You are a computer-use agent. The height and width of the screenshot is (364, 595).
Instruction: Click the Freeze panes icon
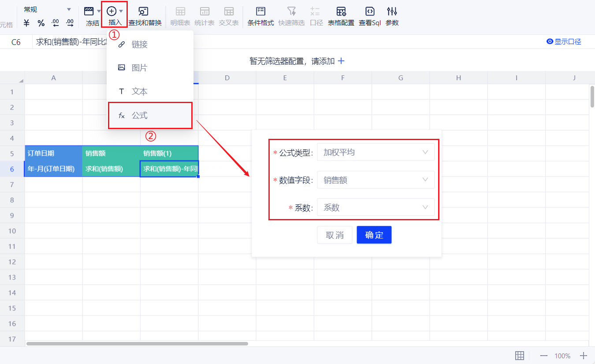point(89,11)
